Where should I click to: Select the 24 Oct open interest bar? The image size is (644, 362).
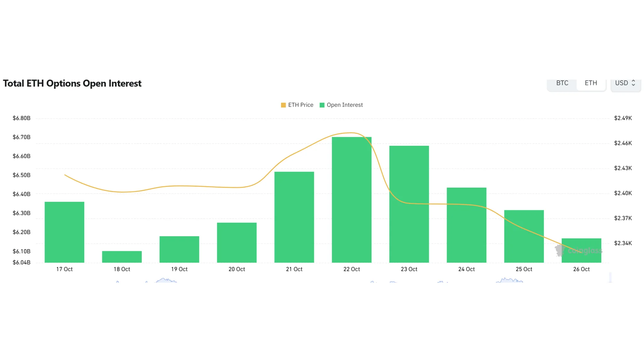coord(467,225)
